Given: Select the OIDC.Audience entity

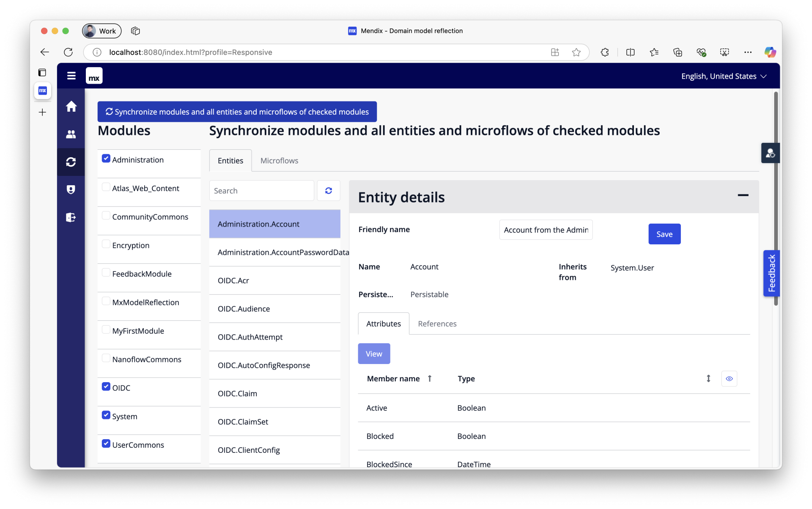Looking at the screenshot, I should (x=275, y=309).
